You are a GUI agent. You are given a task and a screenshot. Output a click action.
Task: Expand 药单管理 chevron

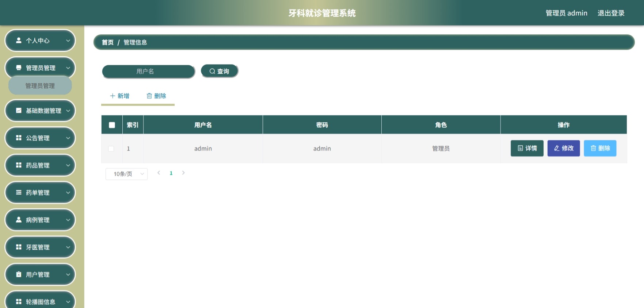tap(68, 193)
